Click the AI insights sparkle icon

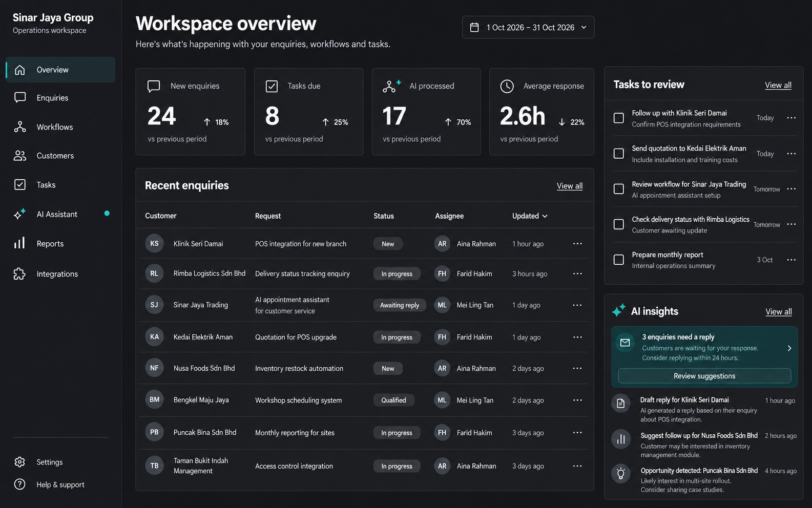tap(619, 310)
